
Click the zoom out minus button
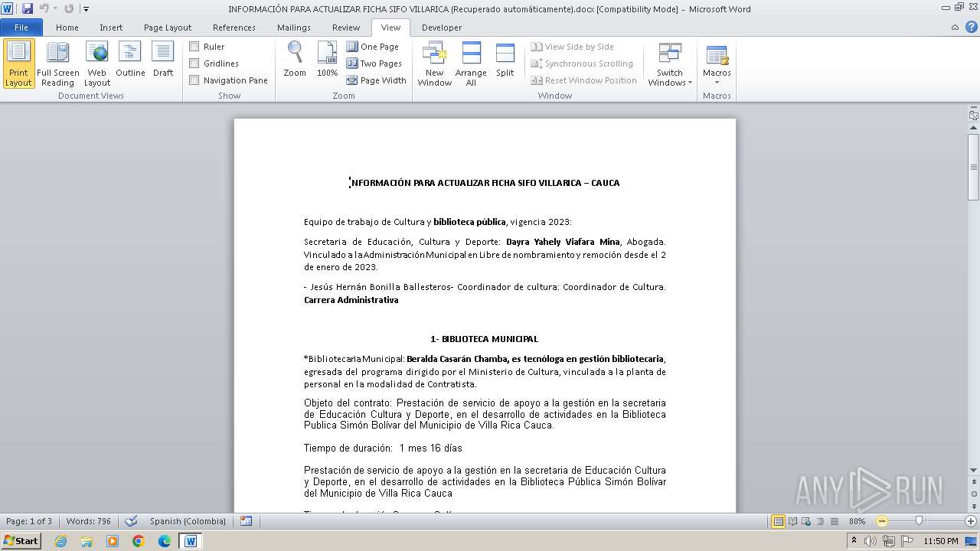click(882, 521)
